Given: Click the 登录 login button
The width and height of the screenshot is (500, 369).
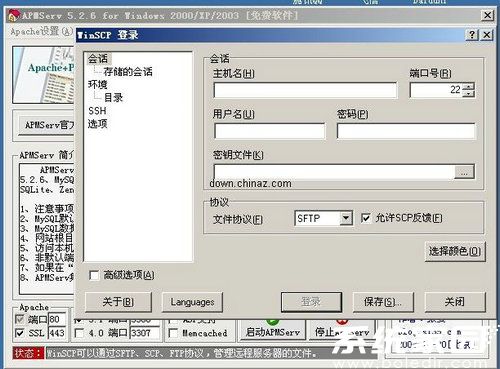Looking at the screenshot, I should click(x=311, y=302).
